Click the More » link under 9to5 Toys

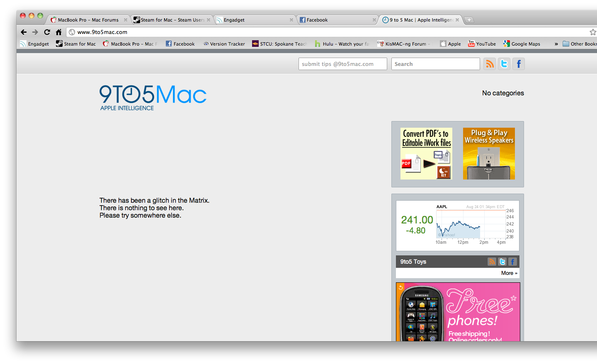[509, 273]
